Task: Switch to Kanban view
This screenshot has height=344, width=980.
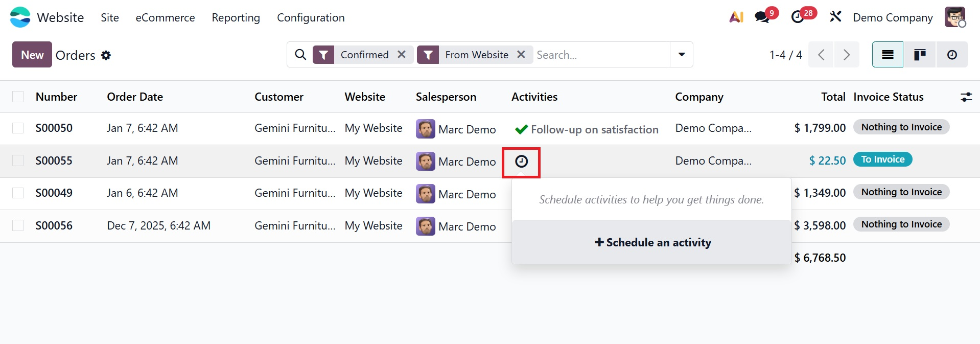Action: [920, 55]
